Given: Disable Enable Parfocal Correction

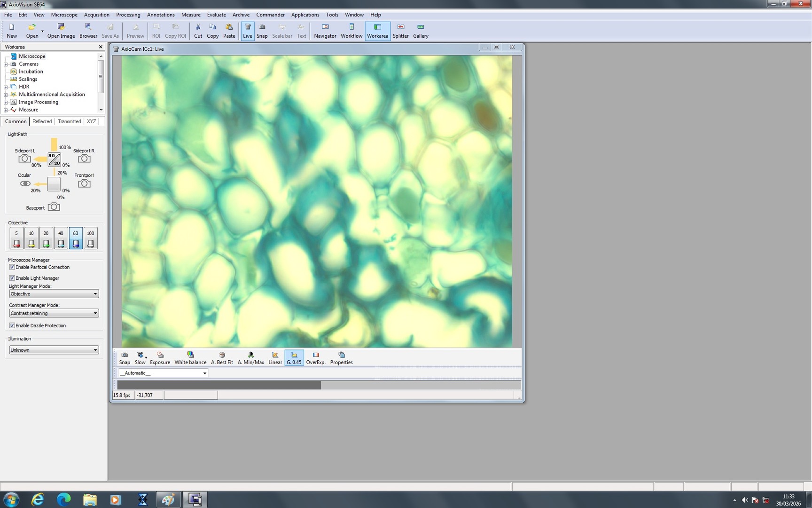Looking at the screenshot, I should click(x=12, y=267).
